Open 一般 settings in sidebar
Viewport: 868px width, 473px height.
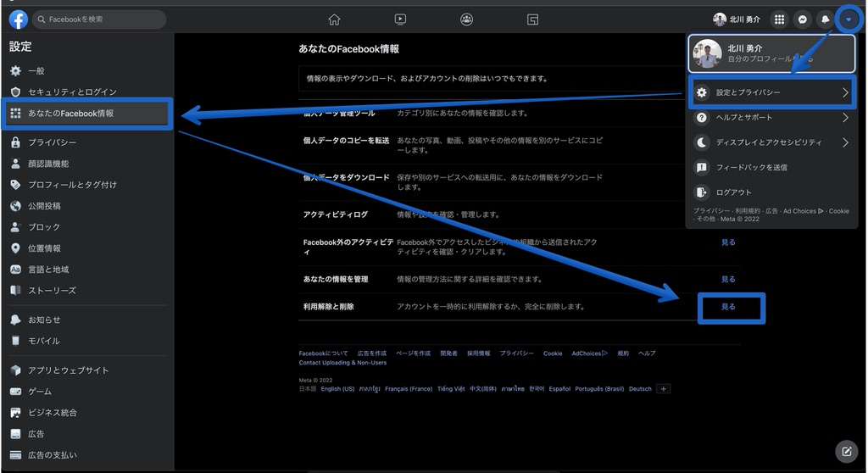tap(87, 71)
